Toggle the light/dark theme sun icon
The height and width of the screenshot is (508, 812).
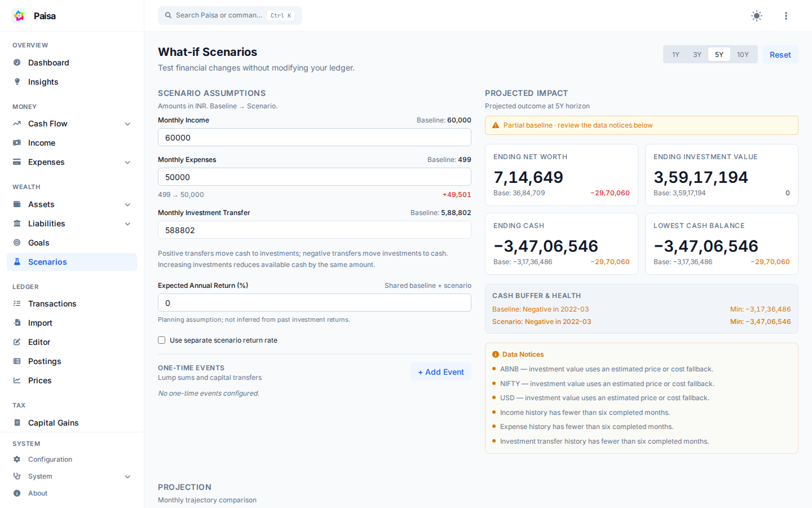tap(757, 16)
